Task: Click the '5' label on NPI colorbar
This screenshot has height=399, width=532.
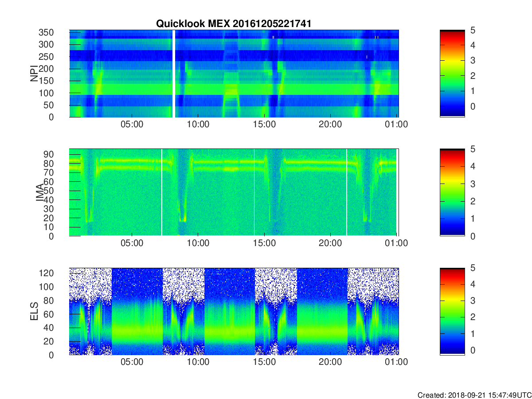Action: tap(473, 30)
